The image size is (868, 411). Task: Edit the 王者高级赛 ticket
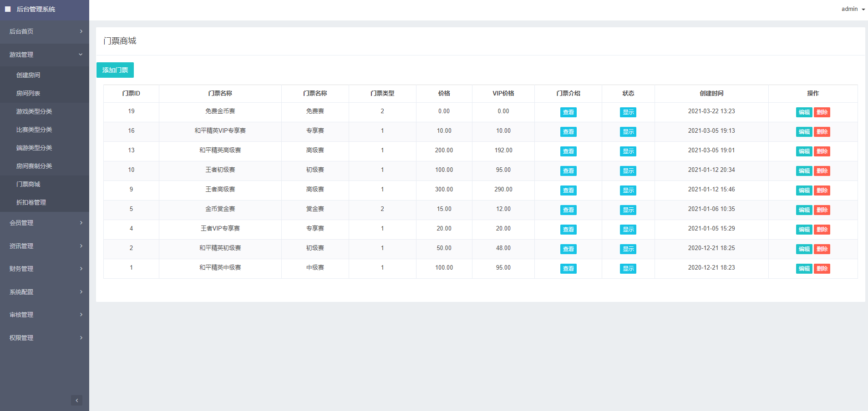[804, 190]
